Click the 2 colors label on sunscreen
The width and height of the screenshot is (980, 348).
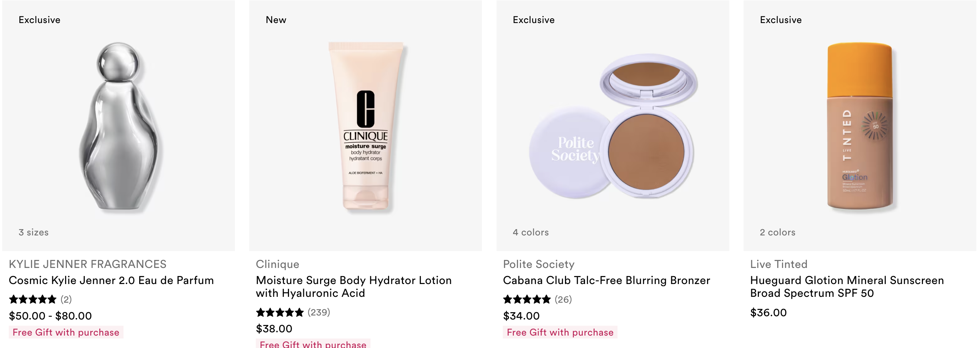coord(778,232)
